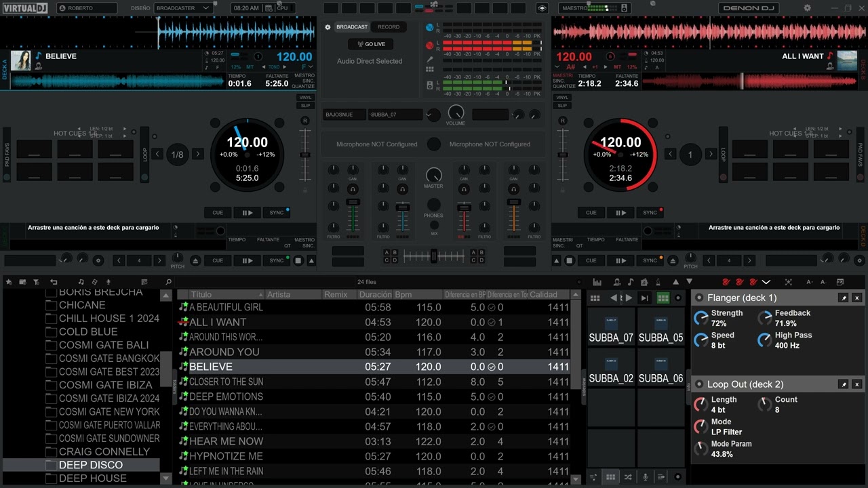
Task: Pin the Loop Out (deck 2) panel
Action: coord(844,384)
